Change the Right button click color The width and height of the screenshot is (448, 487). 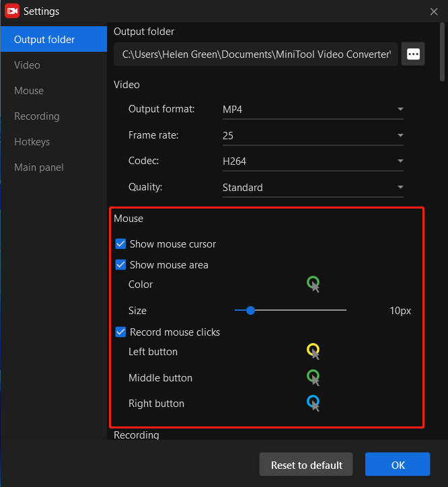pos(313,403)
